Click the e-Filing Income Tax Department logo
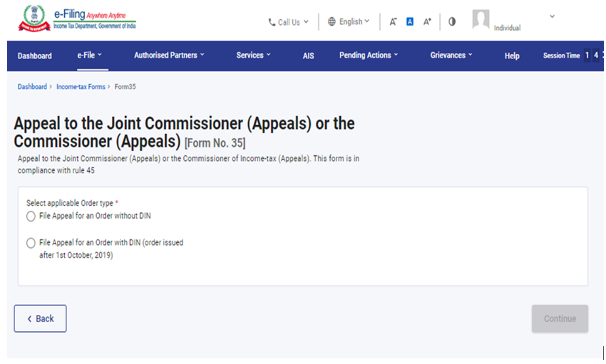606x364 pixels. click(x=77, y=19)
